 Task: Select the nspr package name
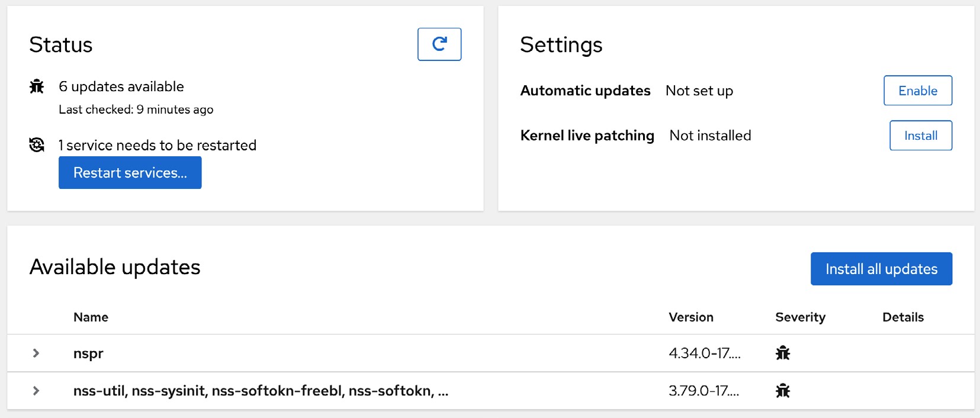(x=88, y=353)
